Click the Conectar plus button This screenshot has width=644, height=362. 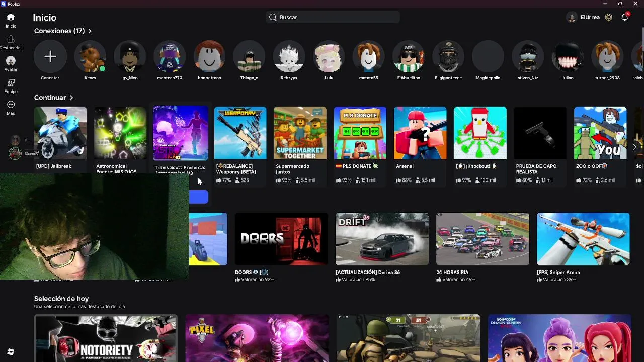(50, 57)
